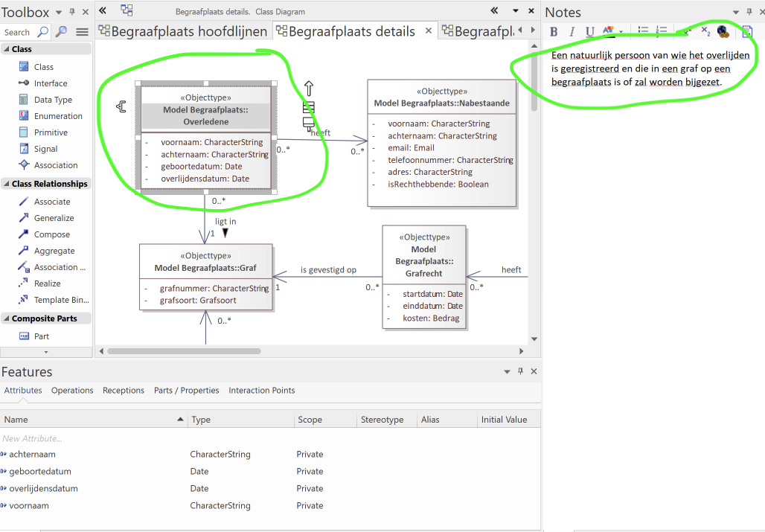Select the Interface element in Toolbox
The image size is (765, 532).
(50, 83)
